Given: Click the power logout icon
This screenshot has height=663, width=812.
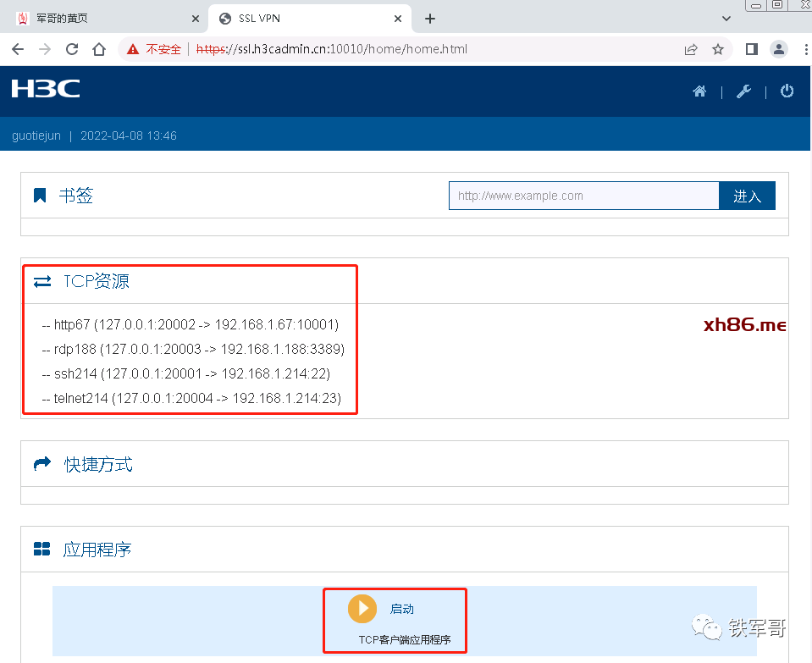Looking at the screenshot, I should click(x=787, y=91).
